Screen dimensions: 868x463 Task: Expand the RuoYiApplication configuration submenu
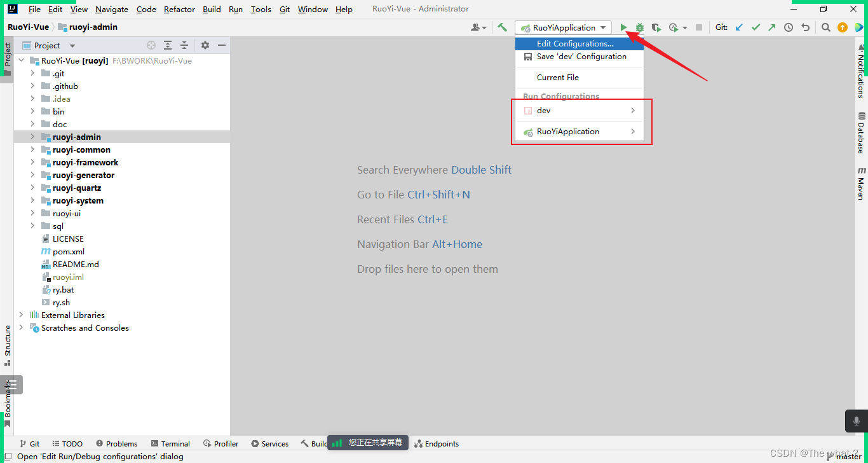(x=633, y=132)
